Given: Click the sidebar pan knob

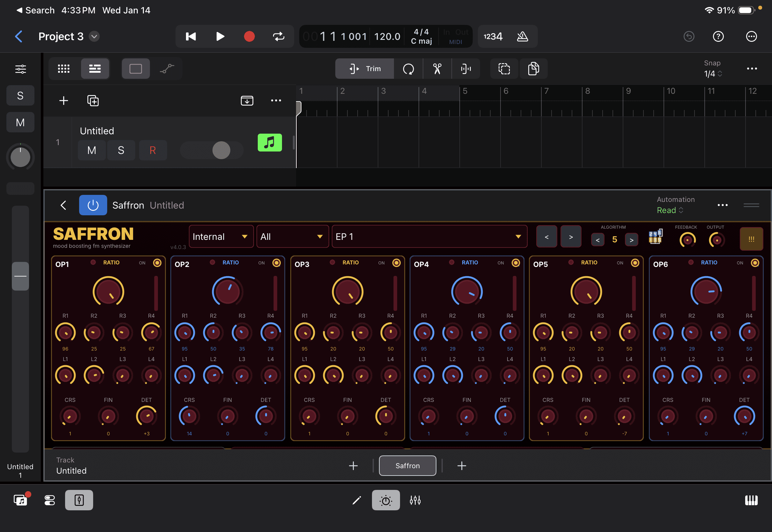Looking at the screenshot, I should click(20, 157).
